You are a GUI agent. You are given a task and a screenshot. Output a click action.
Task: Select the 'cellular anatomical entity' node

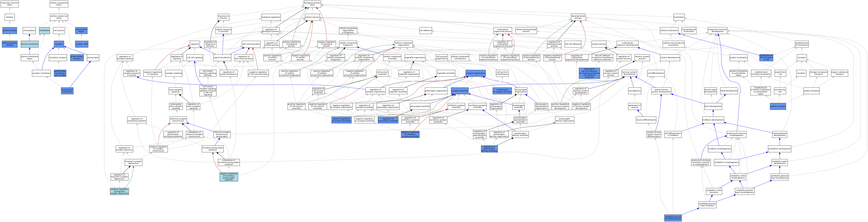pos(59,17)
